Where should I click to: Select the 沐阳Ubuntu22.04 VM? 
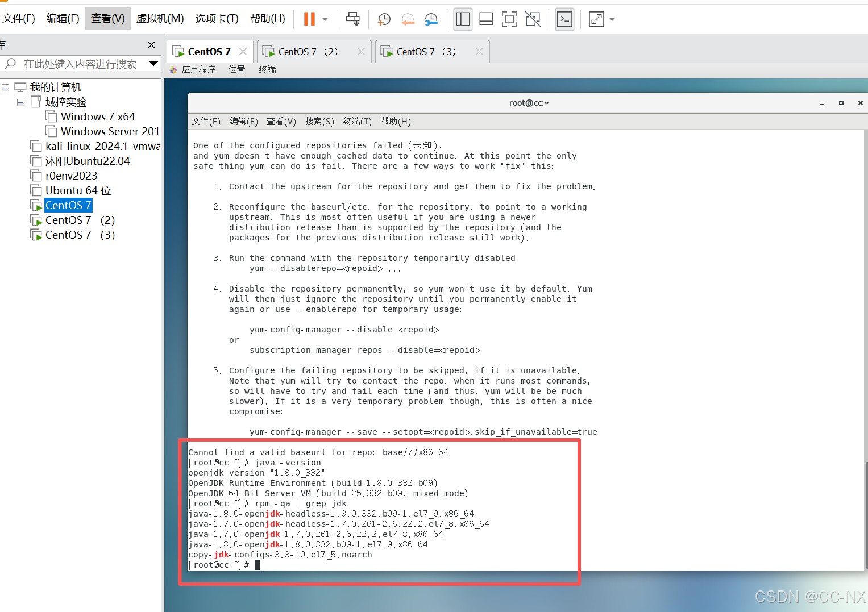(x=88, y=161)
